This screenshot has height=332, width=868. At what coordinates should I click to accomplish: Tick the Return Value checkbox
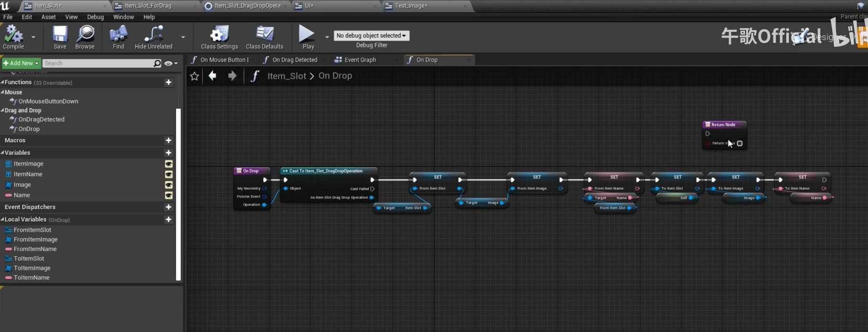(740, 143)
